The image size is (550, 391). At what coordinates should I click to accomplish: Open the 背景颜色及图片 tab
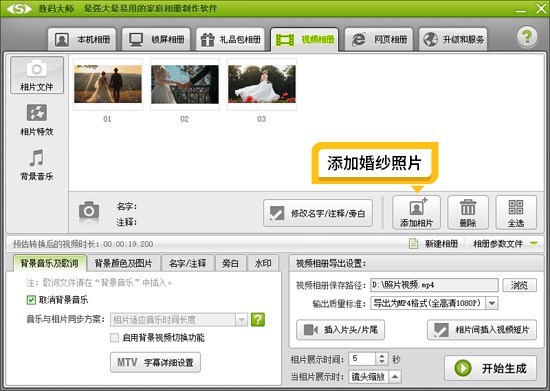click(123, 263)
